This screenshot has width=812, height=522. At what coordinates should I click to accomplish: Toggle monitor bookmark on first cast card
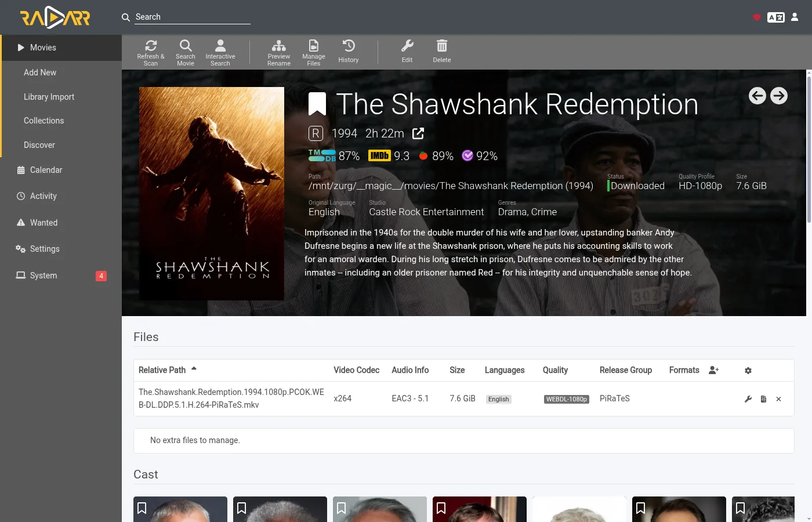(x=142, y=508)
